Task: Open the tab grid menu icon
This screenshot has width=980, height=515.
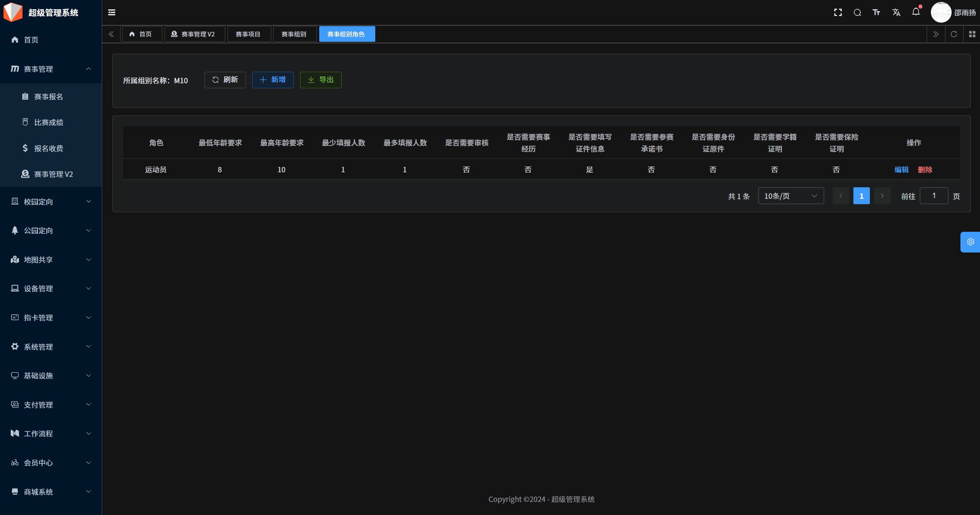Action: [x=972, y=34]
